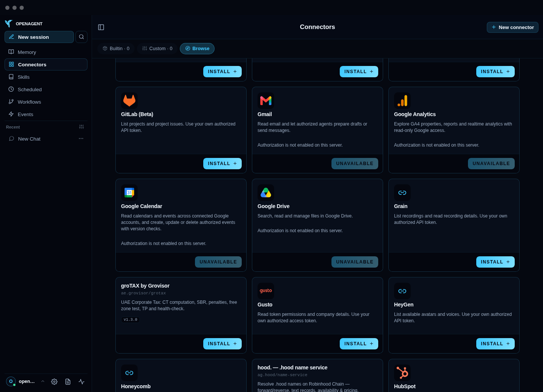Screen dimensions: 543x392
Task: Open New Chat more options dots
Action: 81,139
